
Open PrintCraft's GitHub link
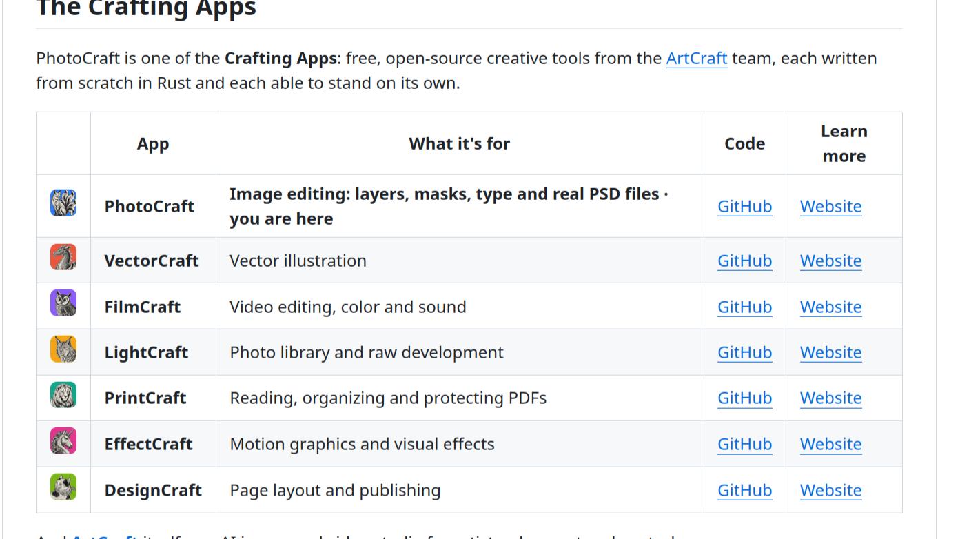(x=744, y=398)
